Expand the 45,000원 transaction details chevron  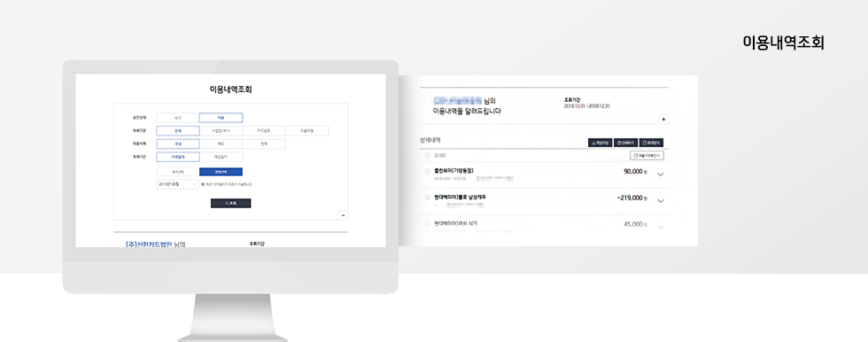[660, 227]
